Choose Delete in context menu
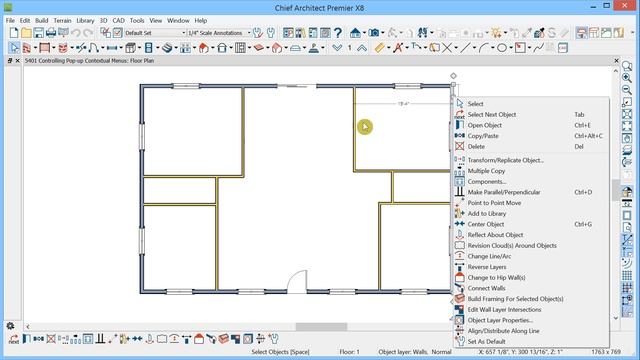 click(x=531, y=147)
